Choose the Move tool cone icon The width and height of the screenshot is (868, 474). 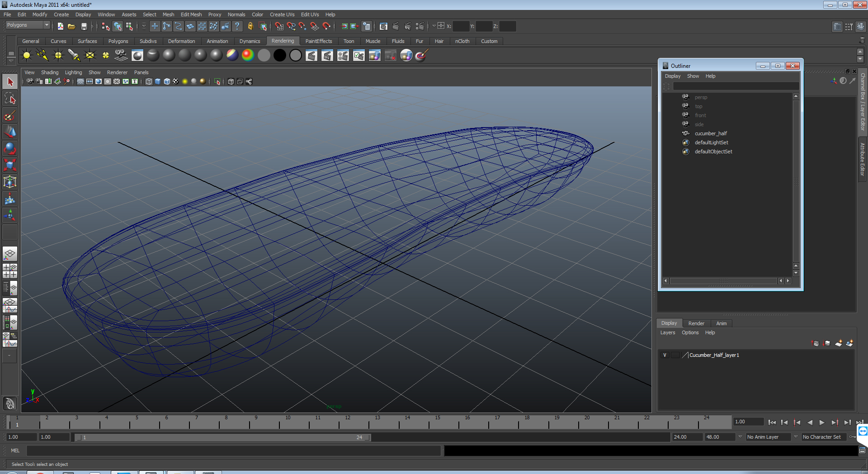pyautogui.click(x=10, y=132)
